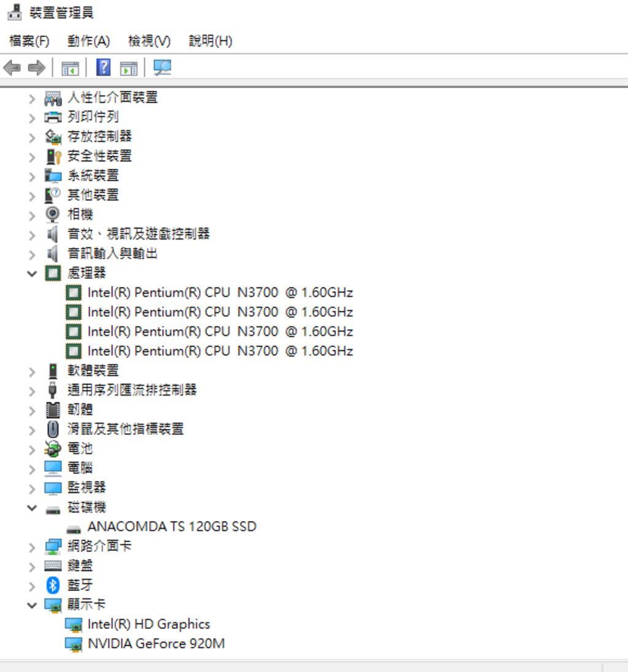Expand the 音訊輸入與輸出 node arrow
This screenshot has height=672, width=628.
[x=32, y=255]
